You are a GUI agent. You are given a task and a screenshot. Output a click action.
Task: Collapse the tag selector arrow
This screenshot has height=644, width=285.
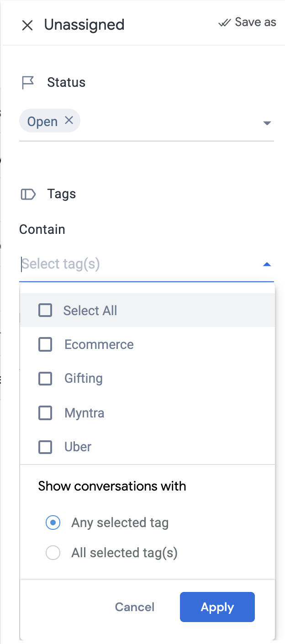coord(268,264)
